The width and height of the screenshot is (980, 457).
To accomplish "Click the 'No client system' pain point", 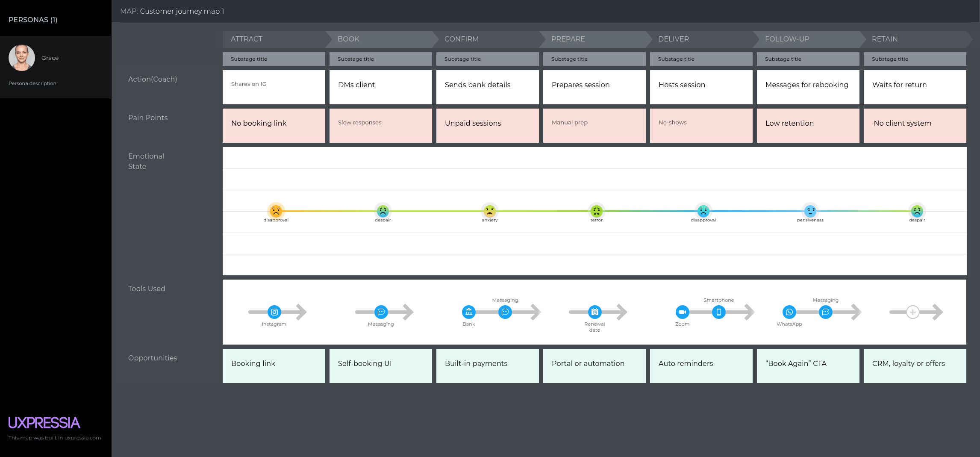I will (x=915, y=126).
